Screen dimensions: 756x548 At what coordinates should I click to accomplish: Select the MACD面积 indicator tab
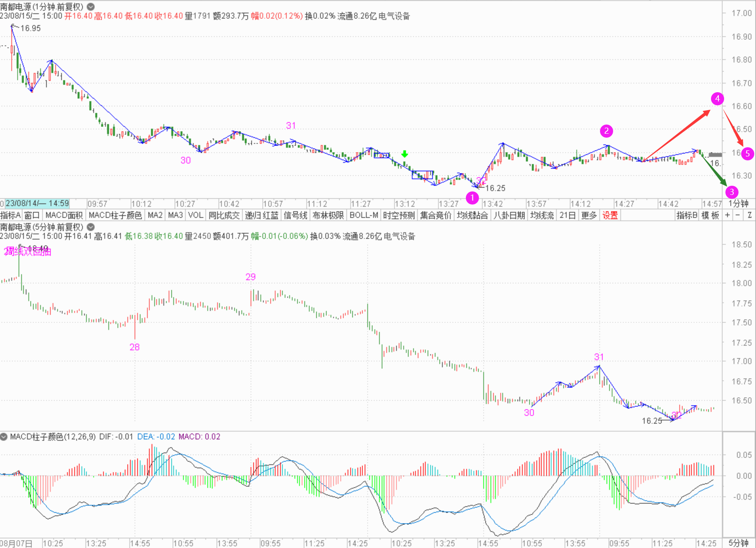(x=64, y=215)
